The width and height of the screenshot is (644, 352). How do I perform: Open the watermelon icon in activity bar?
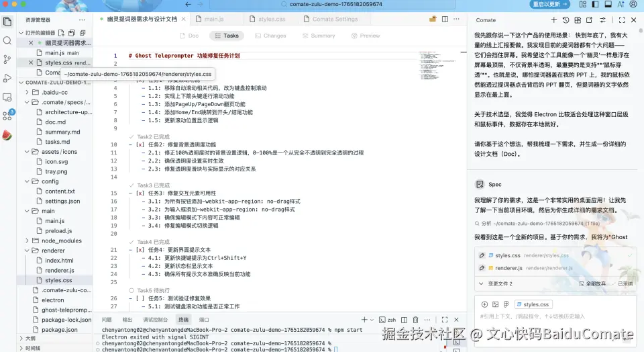[x=7, y=135]
